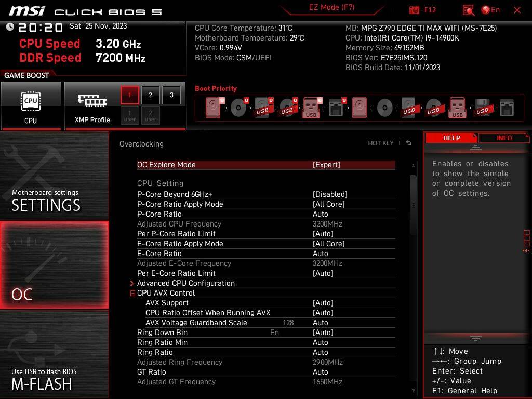
Task: Open the BIOS search magnifier icon
Action: point(469,10)
